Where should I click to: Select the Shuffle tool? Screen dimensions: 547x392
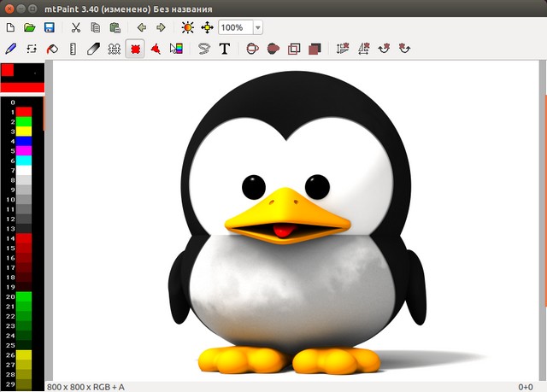32,49
